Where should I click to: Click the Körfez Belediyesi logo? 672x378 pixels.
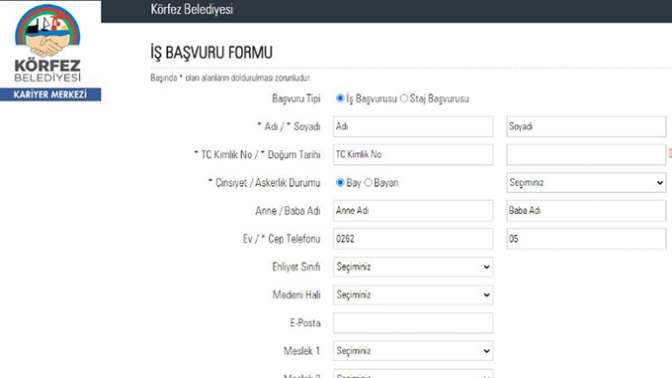(48, 43)
